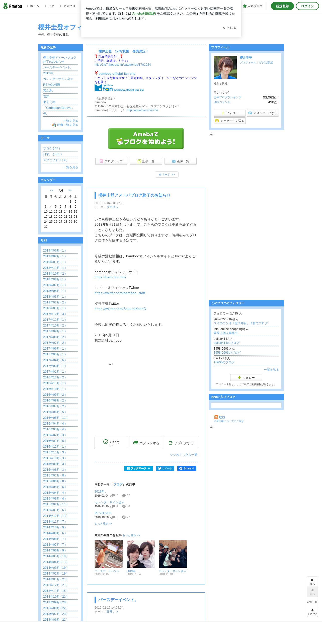Open follower blog dolls0414のブログ
Screen dimensions: 322x644
coord(226,343)
